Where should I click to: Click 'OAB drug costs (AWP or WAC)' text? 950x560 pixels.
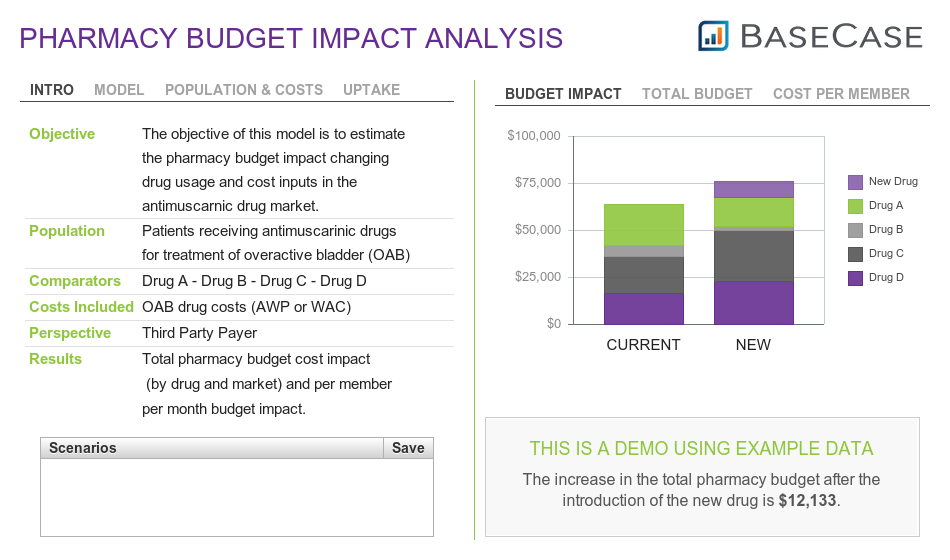[x=247, y=307]
